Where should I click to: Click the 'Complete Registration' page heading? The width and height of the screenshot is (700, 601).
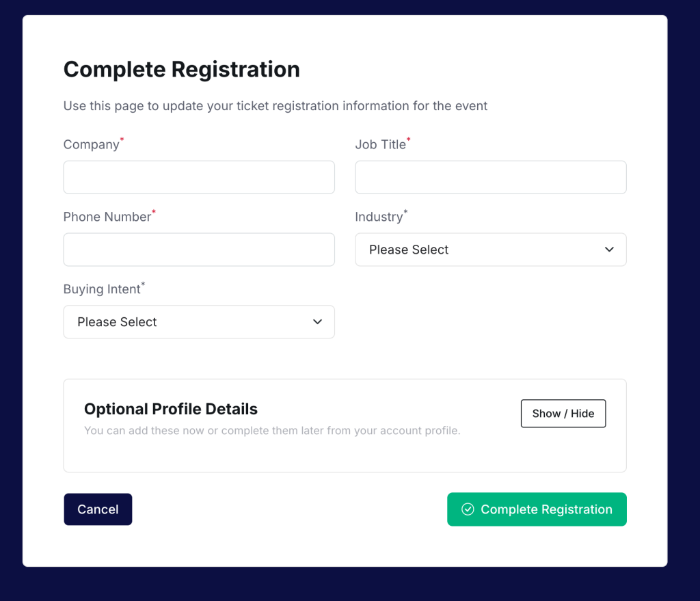181,69
